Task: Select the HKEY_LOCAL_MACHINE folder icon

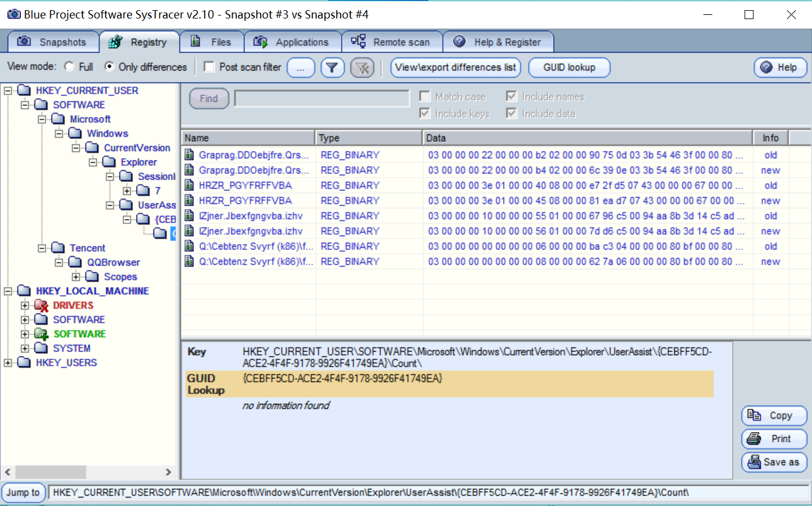Action: tap(23, 291)
